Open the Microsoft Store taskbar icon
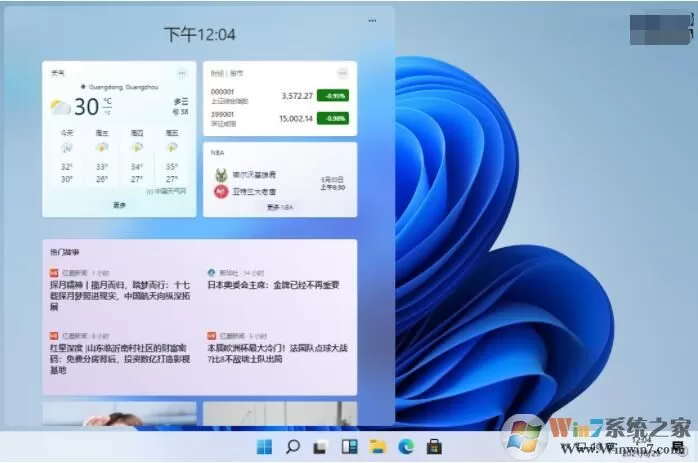Image resolution: width=698 pixels, height=463 pixels. pos(434,447)
